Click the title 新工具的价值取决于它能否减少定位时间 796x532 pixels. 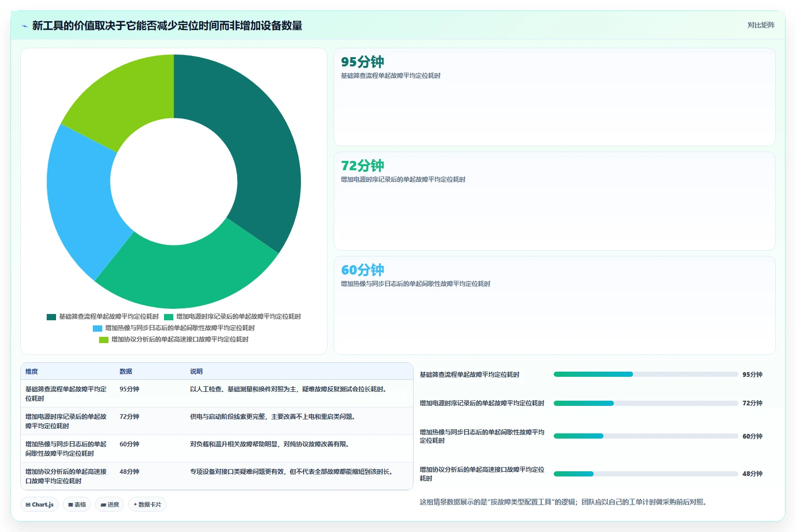167,26
